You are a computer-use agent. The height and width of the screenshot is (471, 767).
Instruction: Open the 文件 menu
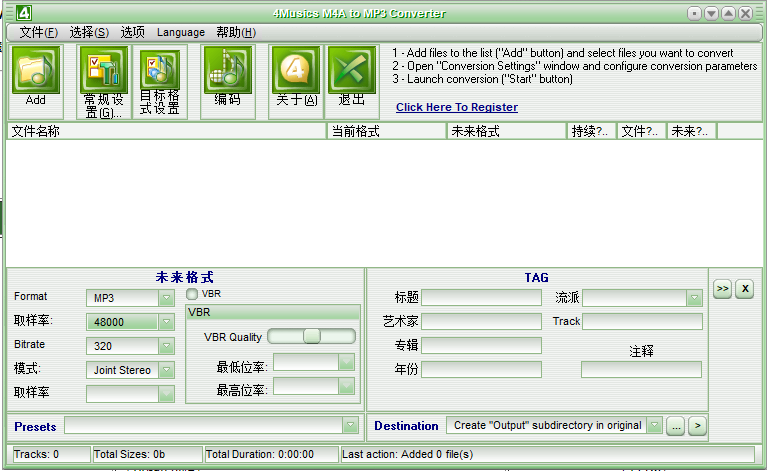point(38,32)
